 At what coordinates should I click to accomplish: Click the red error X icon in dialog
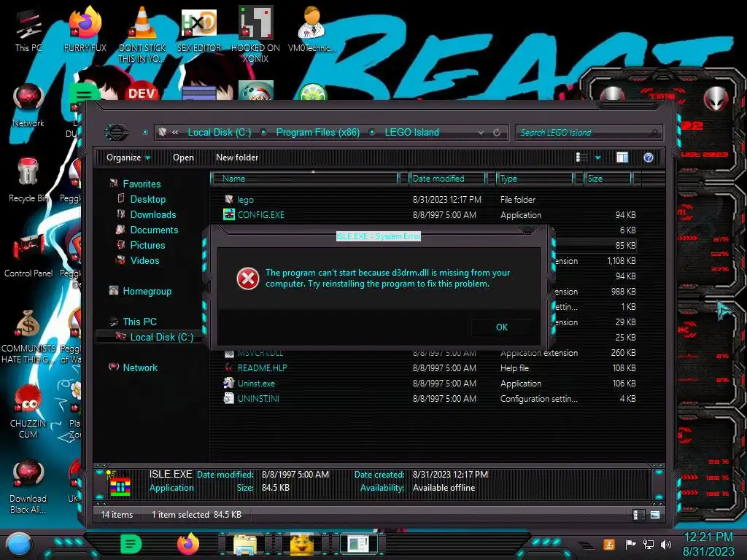pyautogui.click(x=248, y=279)
